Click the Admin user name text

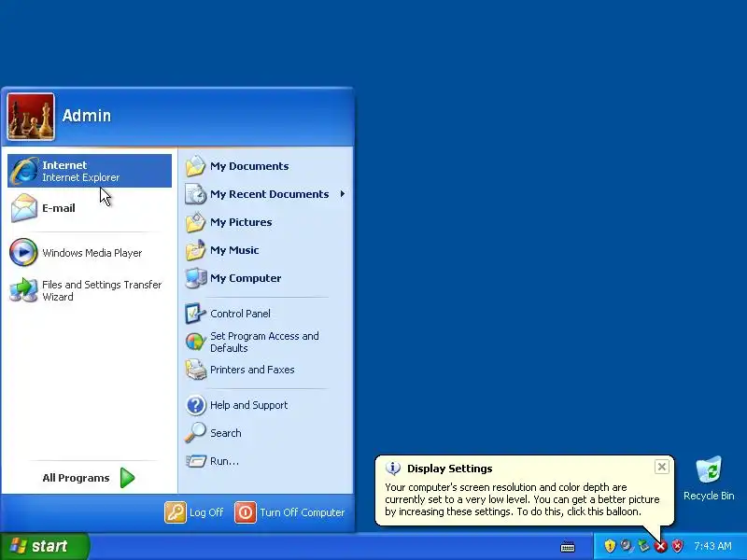click(x=87, y=115)
